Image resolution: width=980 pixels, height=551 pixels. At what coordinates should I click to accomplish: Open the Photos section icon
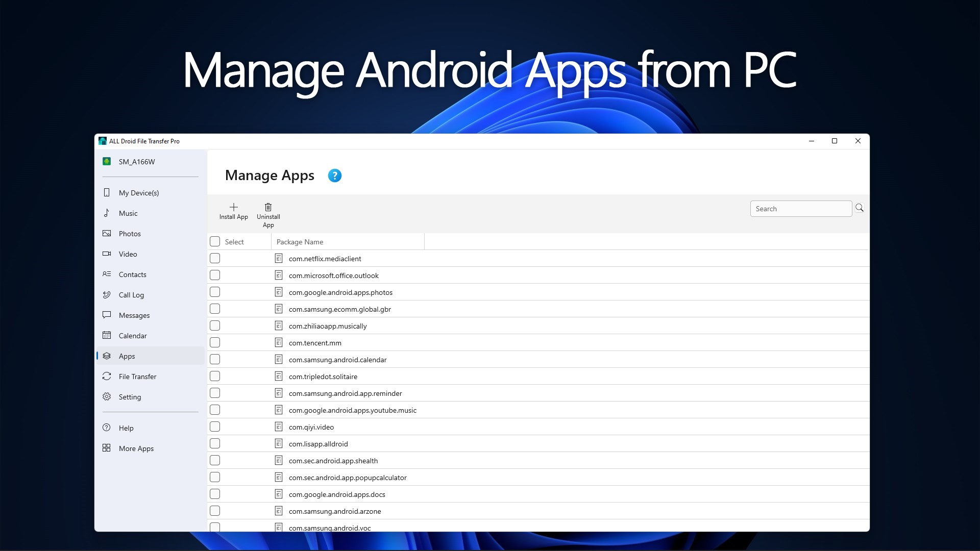coord(107,234)
